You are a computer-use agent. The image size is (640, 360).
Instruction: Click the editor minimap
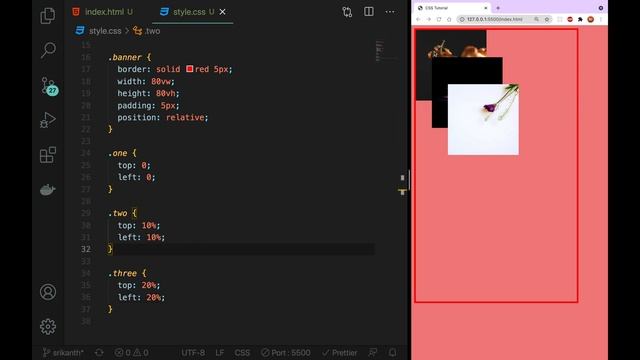tap(385, 51)
